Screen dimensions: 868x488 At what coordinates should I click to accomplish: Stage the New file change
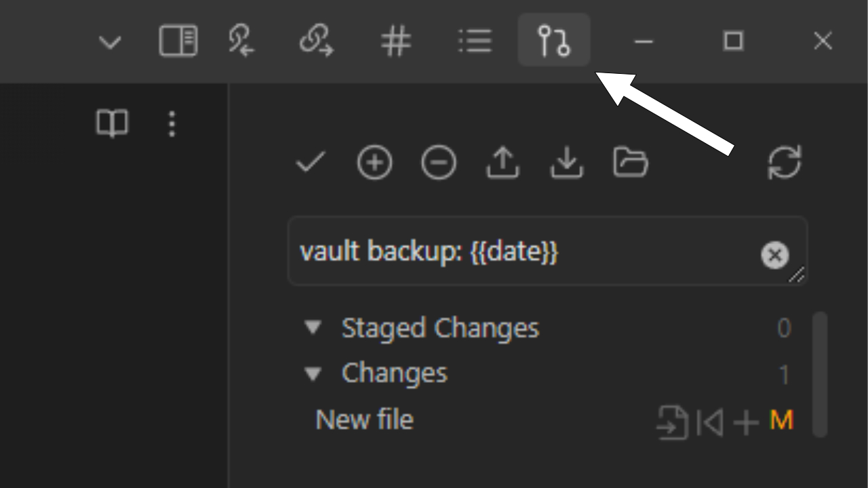[x=746, y=422]
